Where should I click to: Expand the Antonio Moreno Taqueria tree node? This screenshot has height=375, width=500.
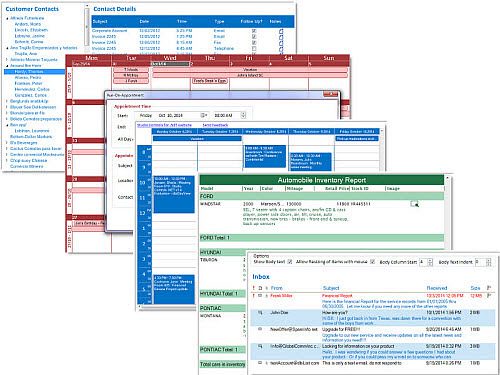[7, 60]
